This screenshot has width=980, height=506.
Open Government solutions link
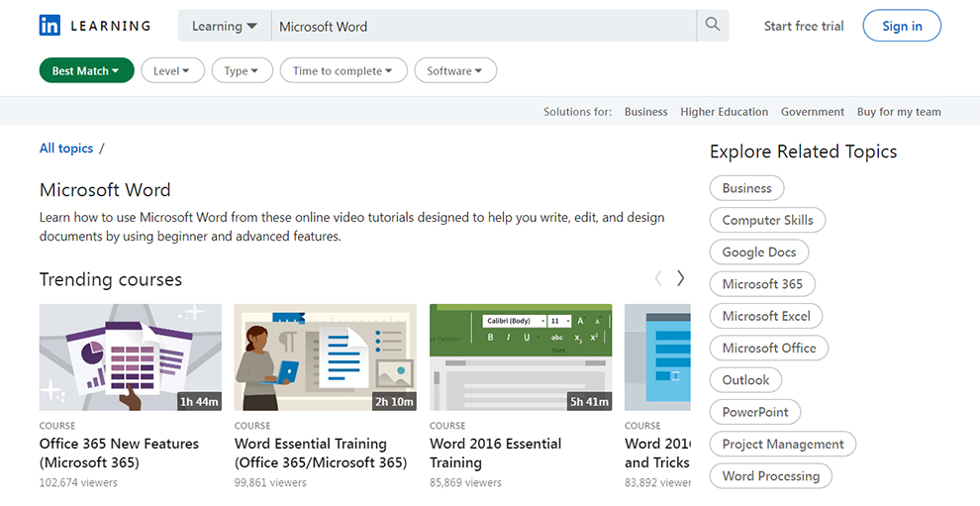(812, 112)
